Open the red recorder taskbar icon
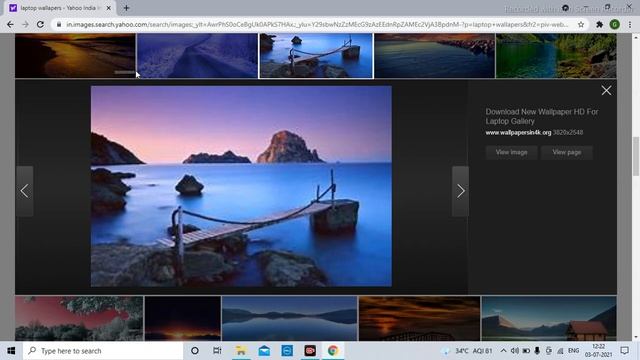 pos(310,351)
